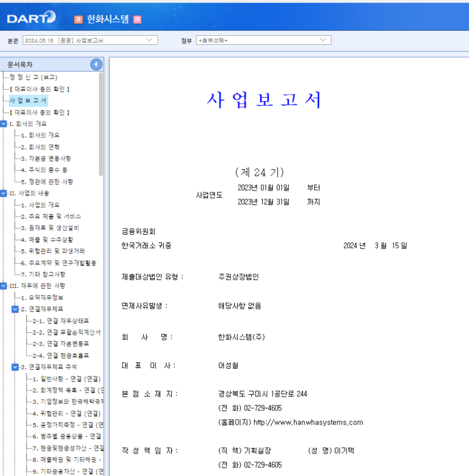This screenshot has width=469, height=476.
Task: Go to 9. 기타금융자산 note
Action: click(68, 471)
